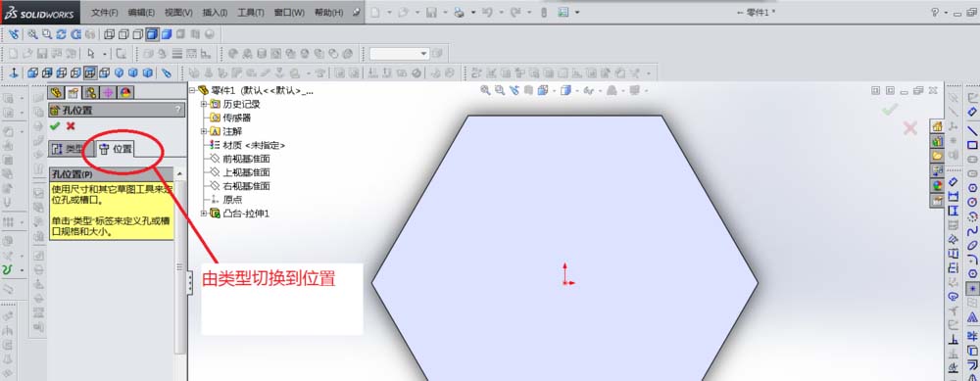Click the normal-to view icon

pos(14,72)
